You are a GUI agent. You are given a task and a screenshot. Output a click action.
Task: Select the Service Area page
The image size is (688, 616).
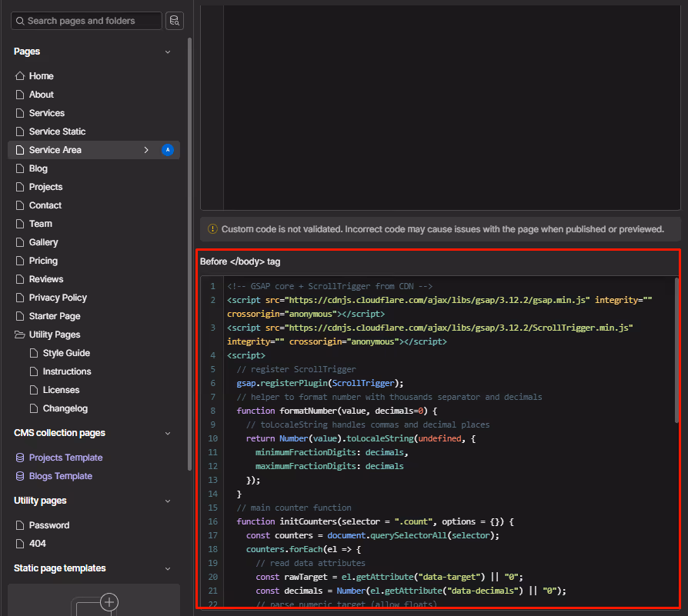94,150
